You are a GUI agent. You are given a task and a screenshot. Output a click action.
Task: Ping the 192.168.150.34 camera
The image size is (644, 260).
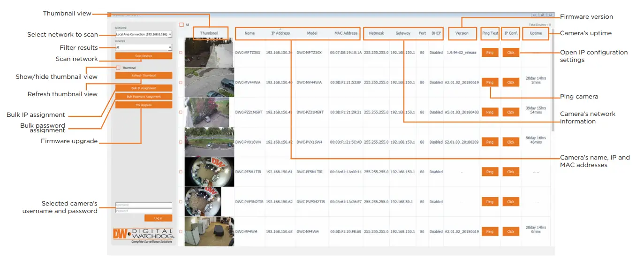tap(490, 53)
